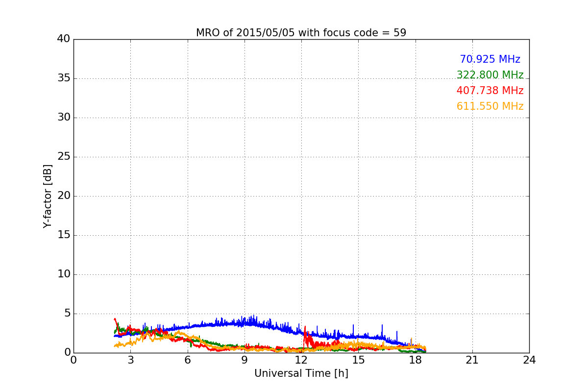Click the x-axis tick label 12
The width and height of the screenshot is (588, 392).
tap(301, 360)
